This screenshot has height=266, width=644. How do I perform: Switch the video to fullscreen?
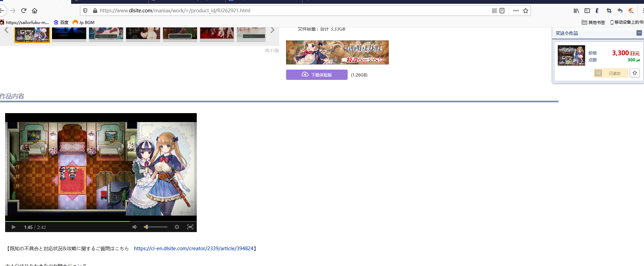[190, 227]
